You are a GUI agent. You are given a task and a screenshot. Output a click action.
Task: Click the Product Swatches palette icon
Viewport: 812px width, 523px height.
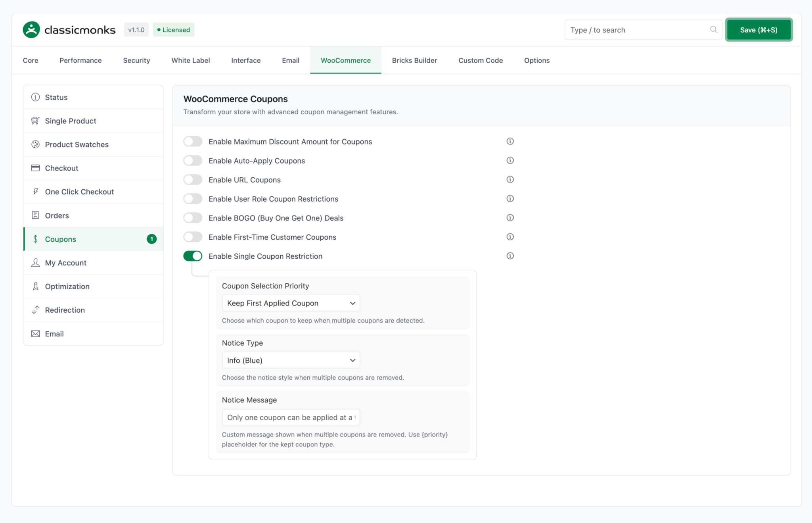(35, 144)
